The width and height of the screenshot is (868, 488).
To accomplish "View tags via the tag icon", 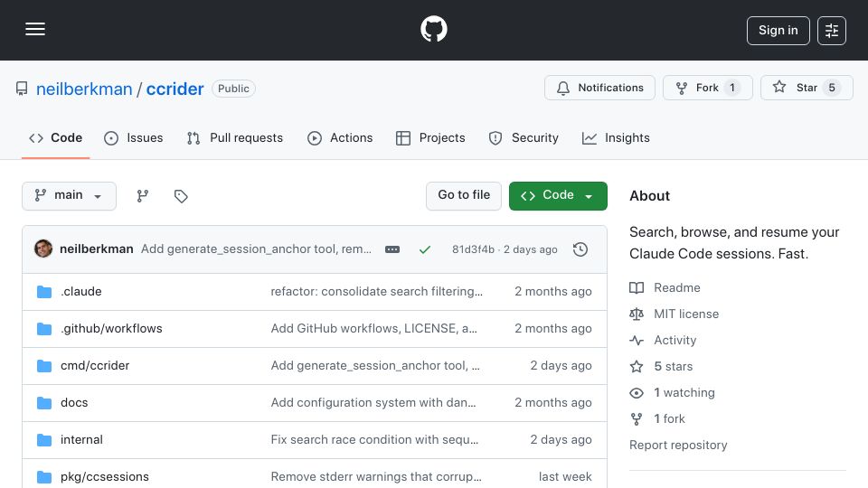I will (181, 196).
